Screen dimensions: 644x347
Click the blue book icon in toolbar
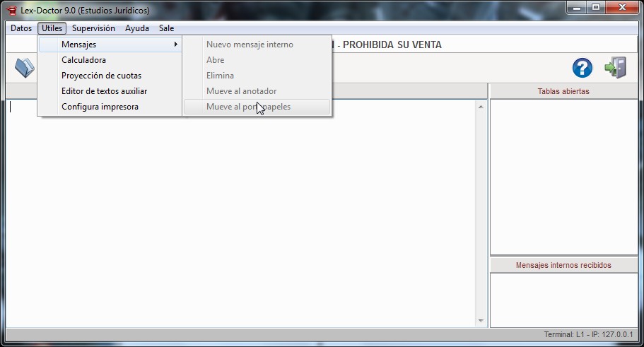coord(25,68)
